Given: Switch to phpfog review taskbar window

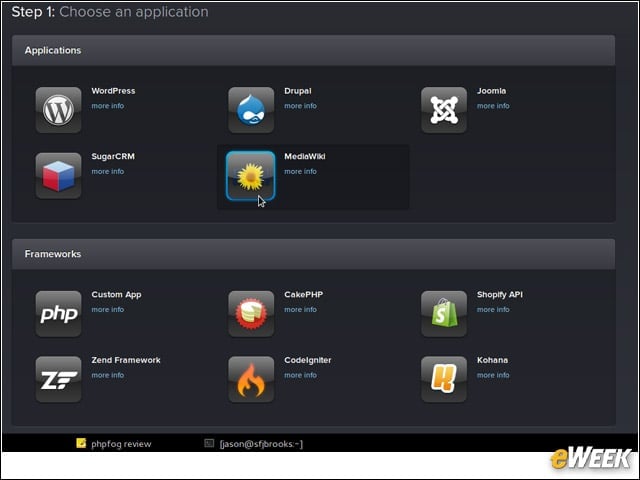Looking at the screenshot, I should click(114, 443).
